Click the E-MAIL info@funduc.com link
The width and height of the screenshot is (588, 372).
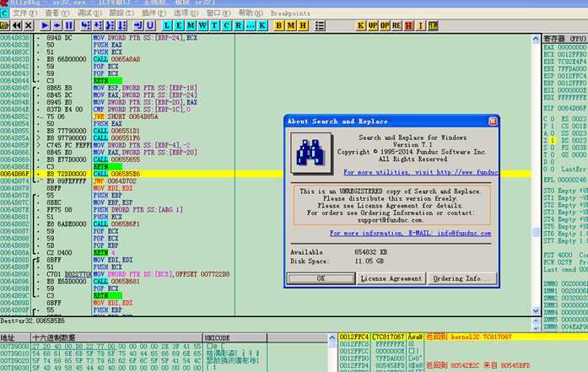point(410,233)
